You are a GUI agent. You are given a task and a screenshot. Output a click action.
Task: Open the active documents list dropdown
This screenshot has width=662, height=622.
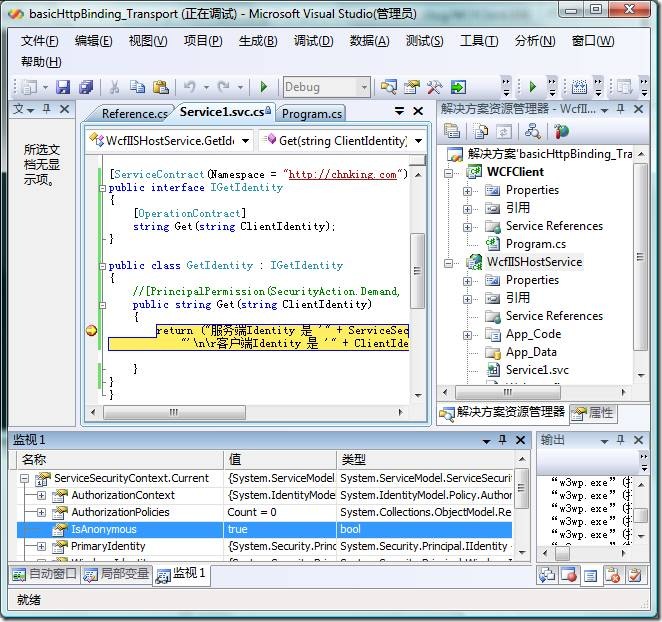(399, 111)
